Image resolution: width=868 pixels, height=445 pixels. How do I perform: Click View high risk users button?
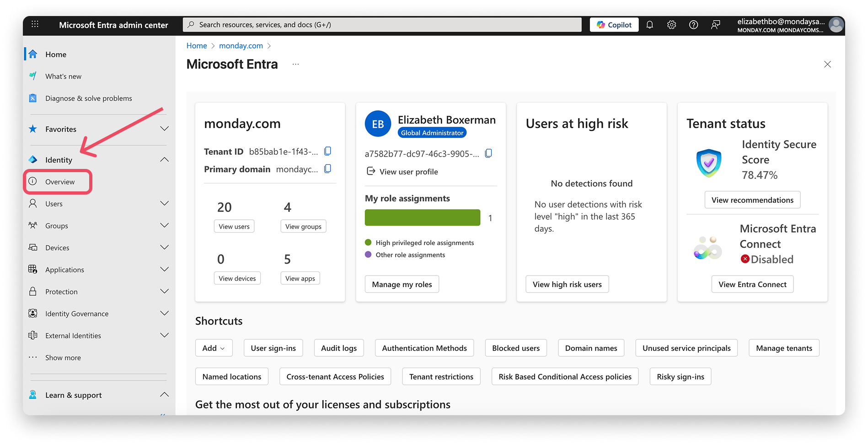[x=567, y=284]
